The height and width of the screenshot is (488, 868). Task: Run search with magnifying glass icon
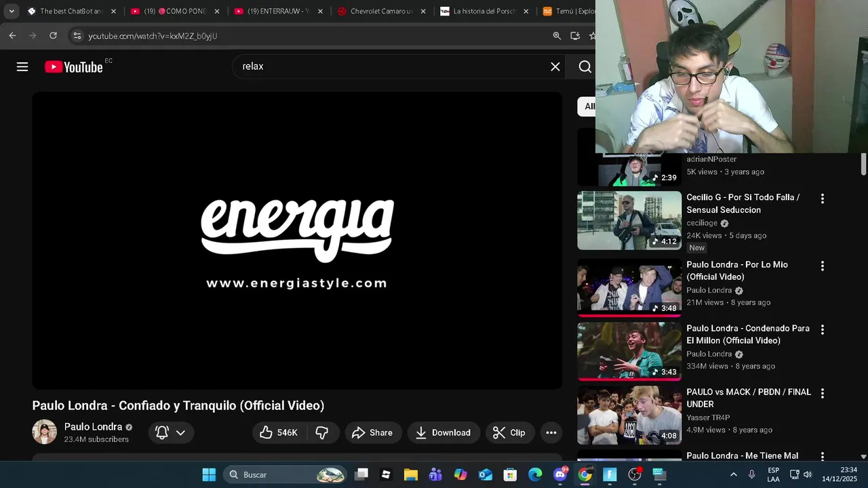[585, 66]
